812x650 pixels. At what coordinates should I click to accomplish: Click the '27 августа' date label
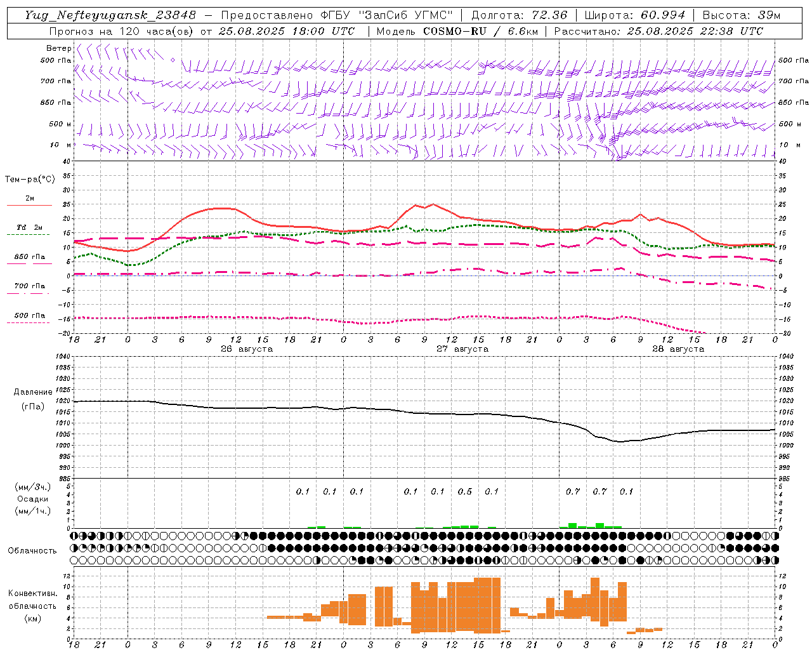point(462,349)
